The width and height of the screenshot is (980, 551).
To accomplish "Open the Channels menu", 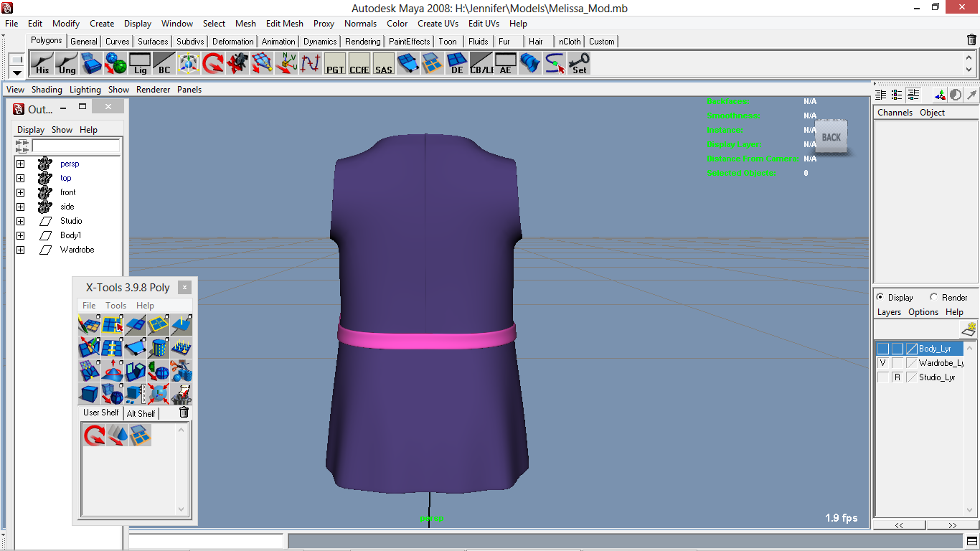I will [x=895, y=113].
